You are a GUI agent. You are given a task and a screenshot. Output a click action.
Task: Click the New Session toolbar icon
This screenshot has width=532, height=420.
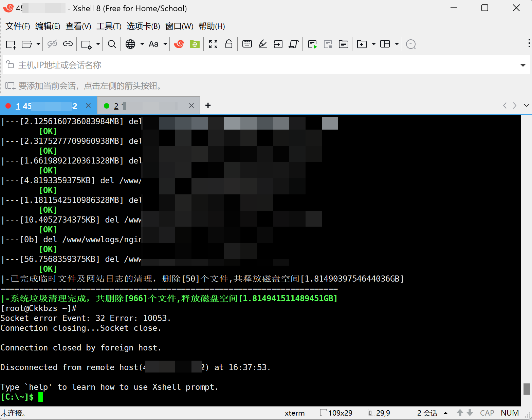(11, 44)
